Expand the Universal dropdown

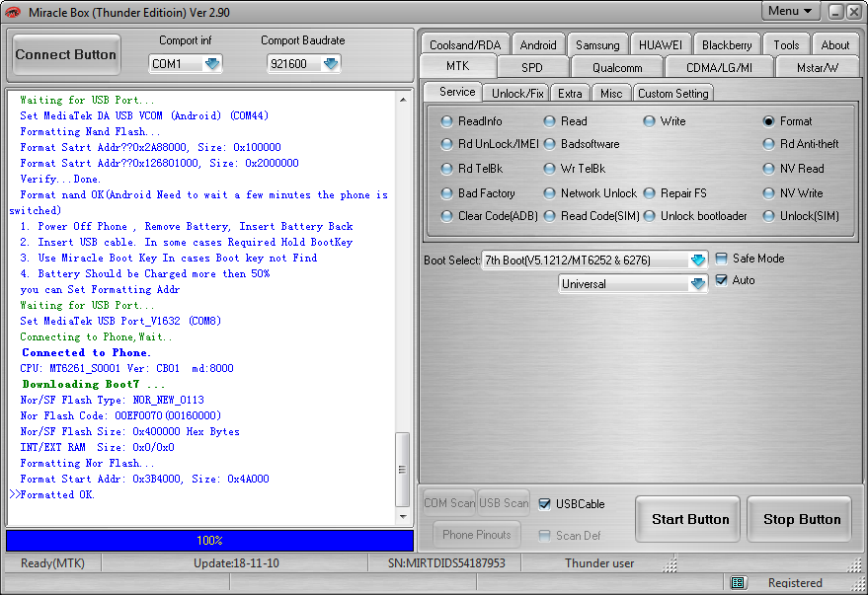click(x=698, y=283)
